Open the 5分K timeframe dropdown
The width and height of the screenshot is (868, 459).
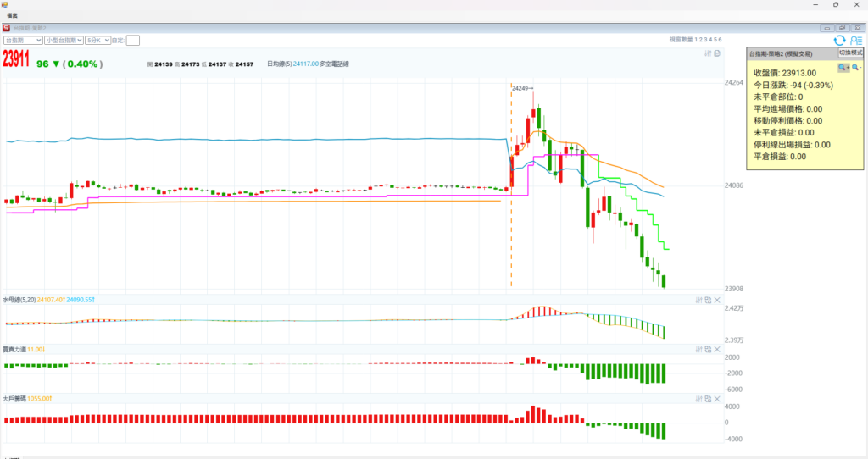(98, 40)
